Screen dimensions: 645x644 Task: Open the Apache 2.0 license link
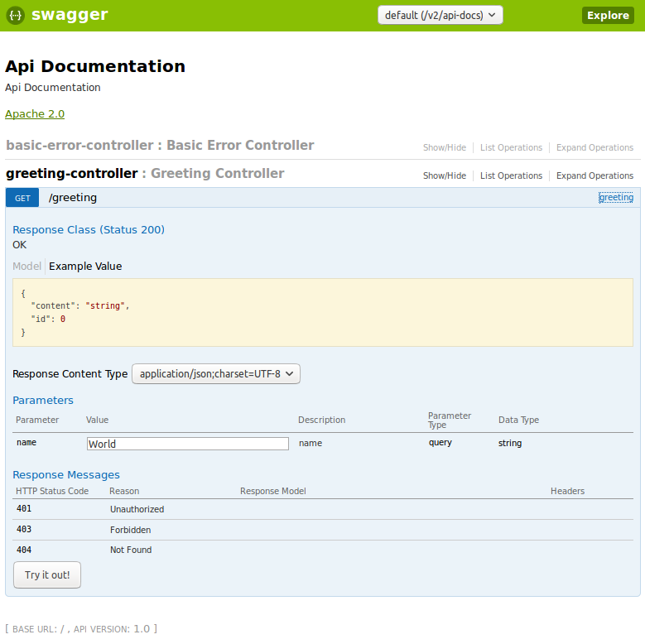tap(35, 114)
